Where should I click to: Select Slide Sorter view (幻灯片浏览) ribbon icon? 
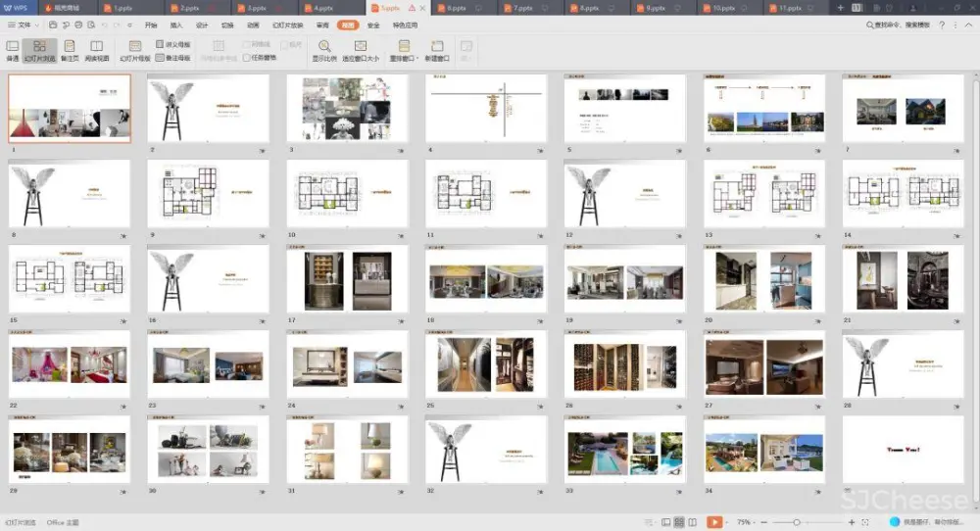click(39, 48)
